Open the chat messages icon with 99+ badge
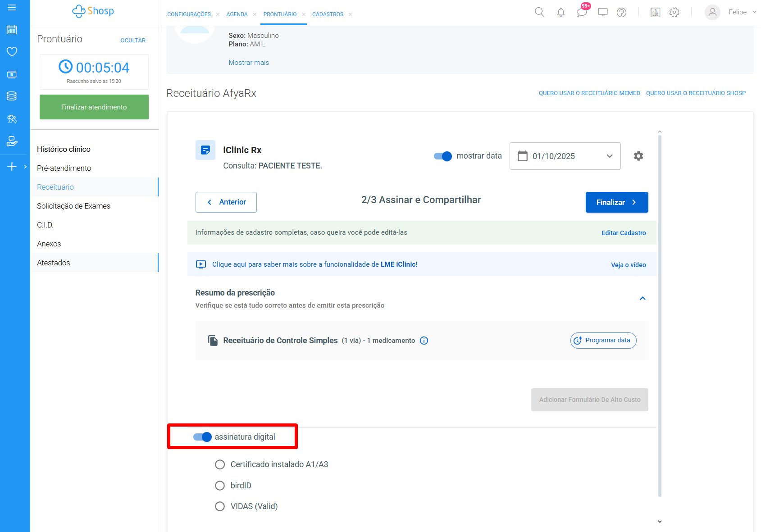 point(582,12)
